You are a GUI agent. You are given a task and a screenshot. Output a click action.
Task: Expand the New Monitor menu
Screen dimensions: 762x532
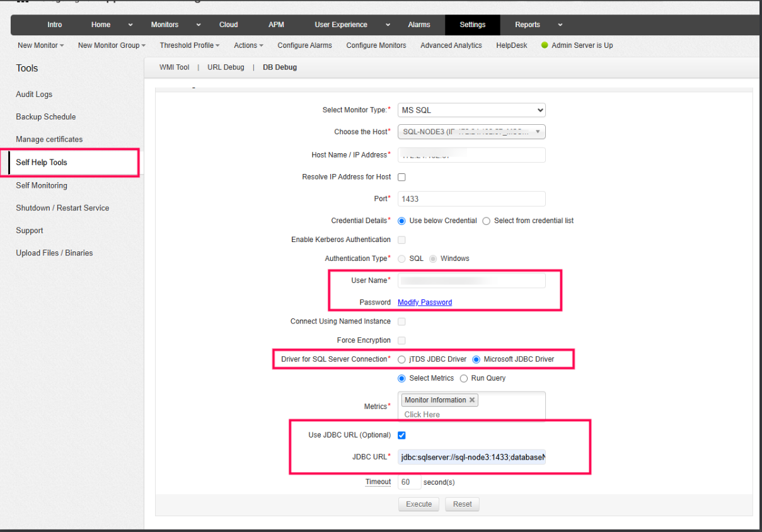41,45
